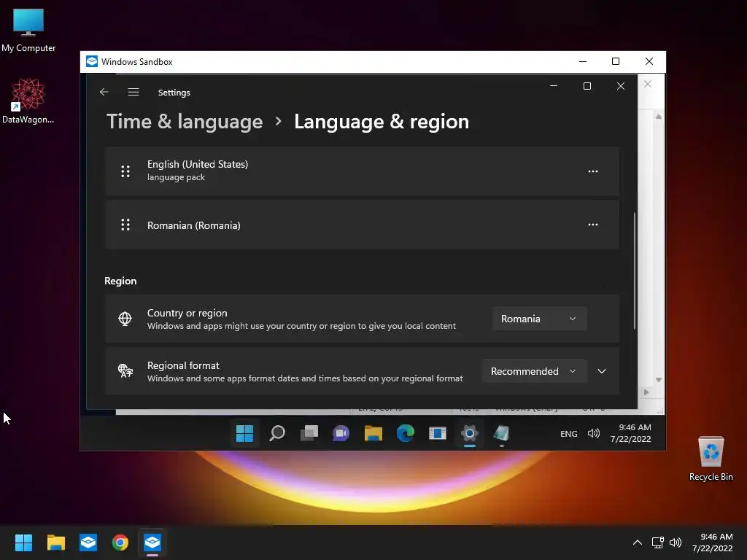
Task: Click the background window scroll-down arrow
Action: point(659,379)
